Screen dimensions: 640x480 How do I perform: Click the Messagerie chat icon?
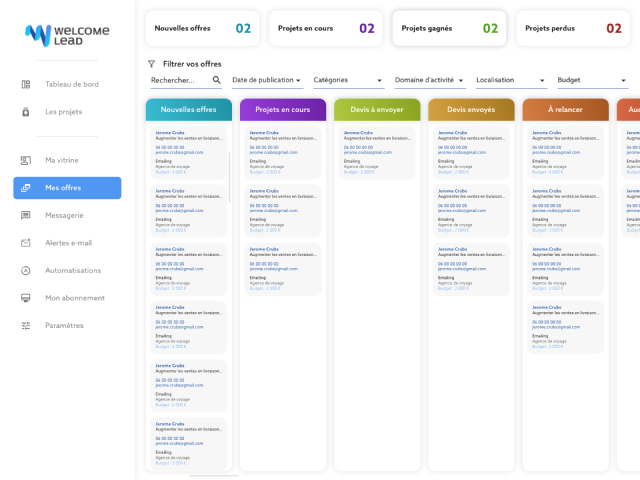point(26,215)
